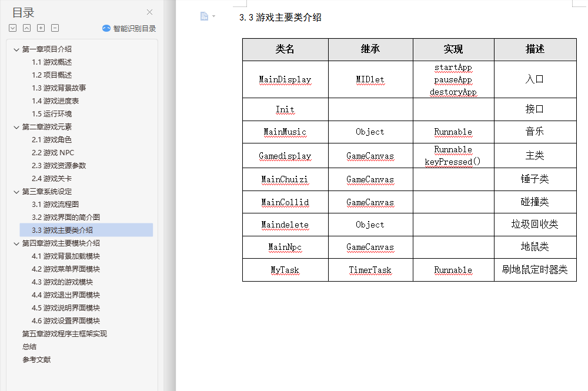This screenshot has height=391, width=588.
Task: Click the Gamedisplay class name cell
Action: tap(285, 156)
